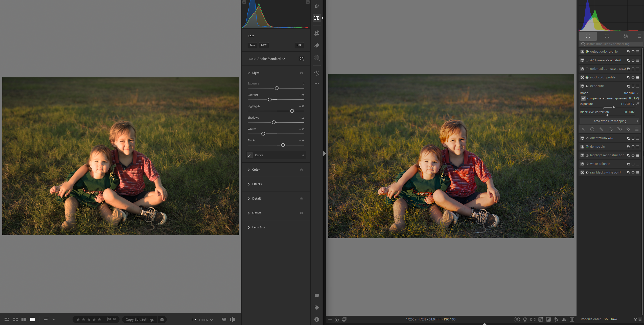Toggle Color panel visibility eye

pyautogui.click(x=302, y=170)
